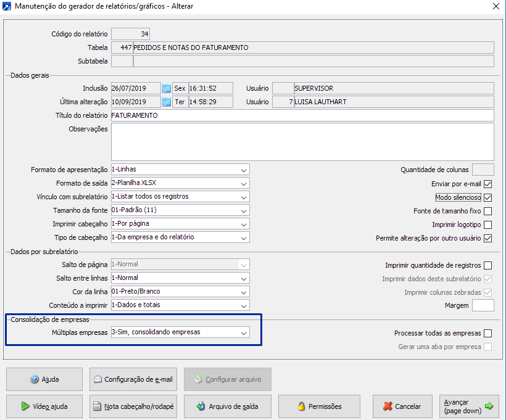Viewport: 506px width, 420px height.
Task: Open the Cor da linha dropdown
Action: (x=243, y=292)
